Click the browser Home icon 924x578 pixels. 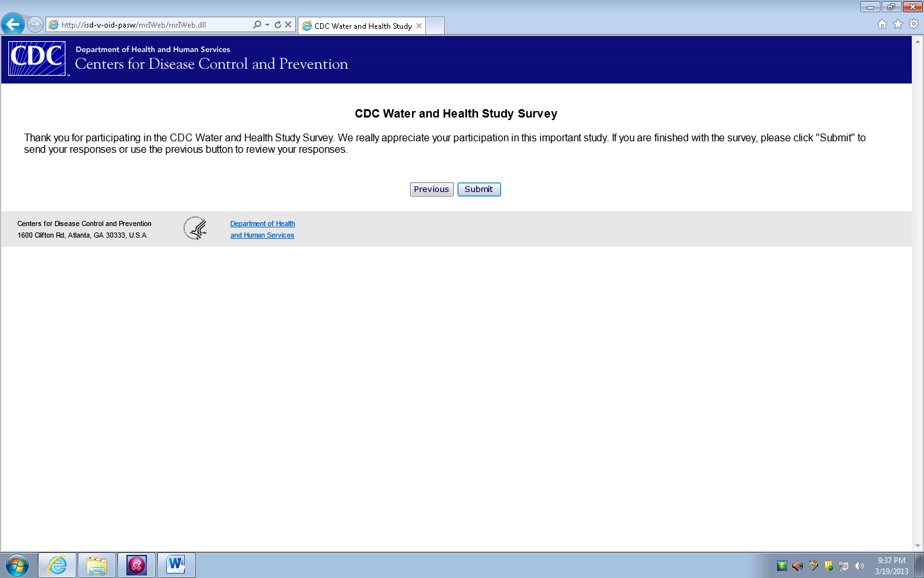(x=882, y=24)
